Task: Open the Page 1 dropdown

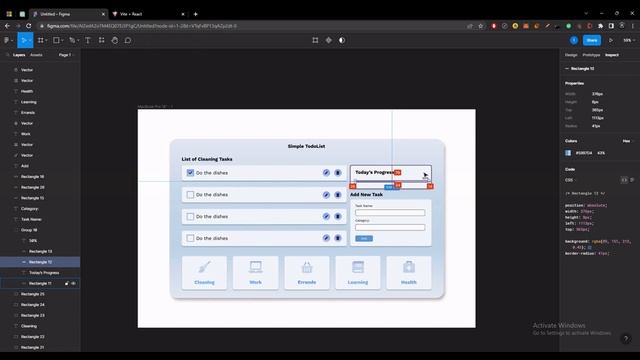Action: (67, 55)
